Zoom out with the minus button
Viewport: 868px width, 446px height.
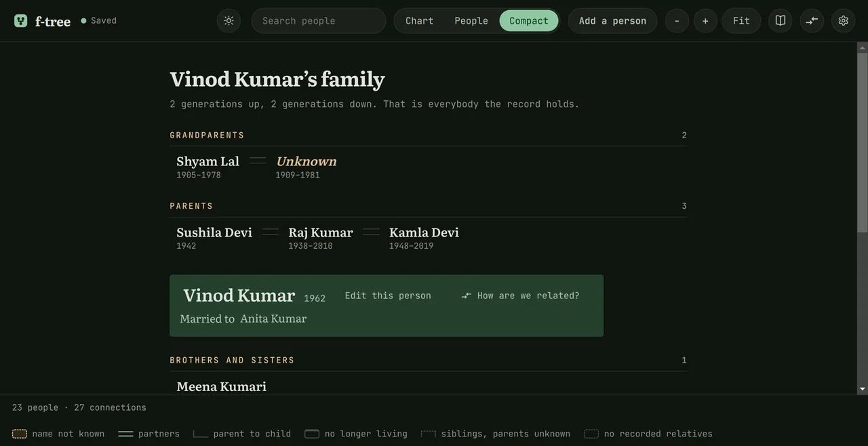677,21
